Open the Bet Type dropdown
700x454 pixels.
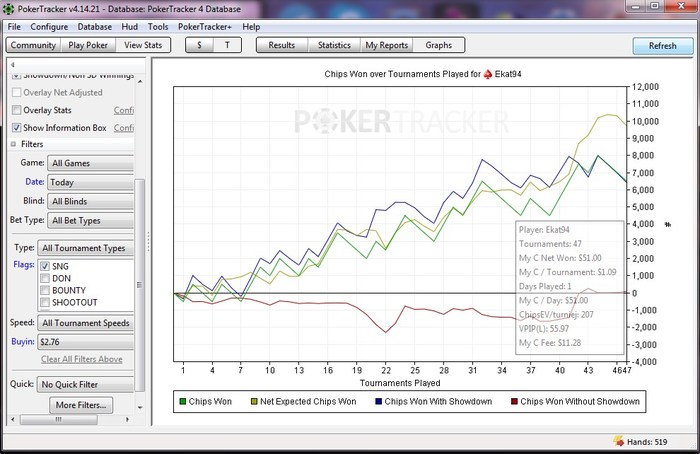91,221
